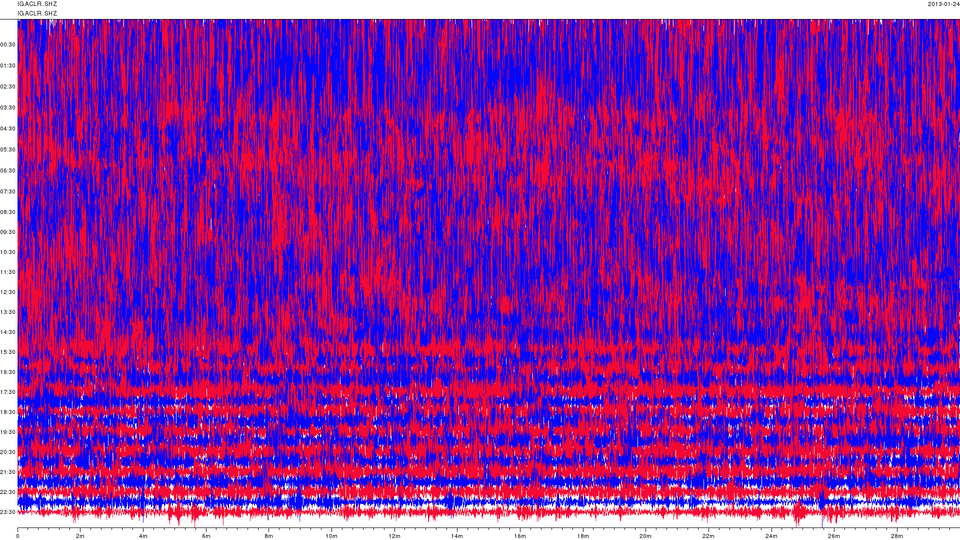This screenshot has width=960, height=540.
Task: Select the 21:30 time label
Action: pos(7,471)
